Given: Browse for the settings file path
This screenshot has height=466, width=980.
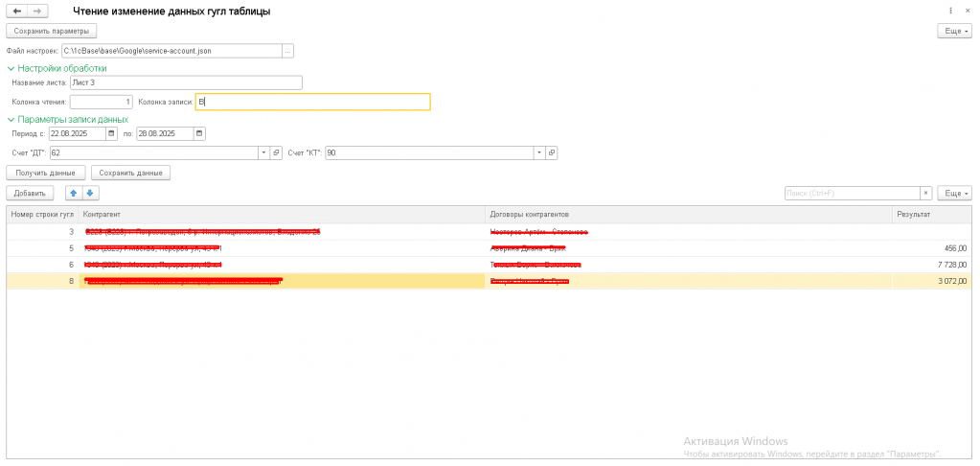Looking at the screenshot, I should pos(287,50).
